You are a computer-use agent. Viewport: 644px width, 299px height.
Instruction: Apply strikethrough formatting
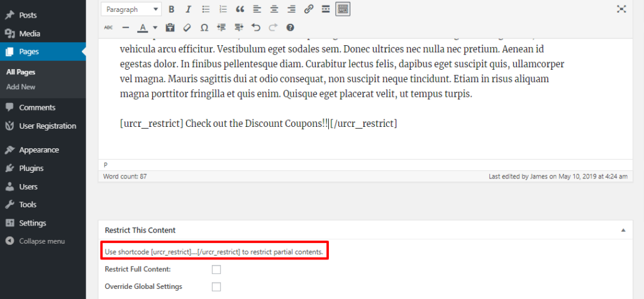(108, 28)
